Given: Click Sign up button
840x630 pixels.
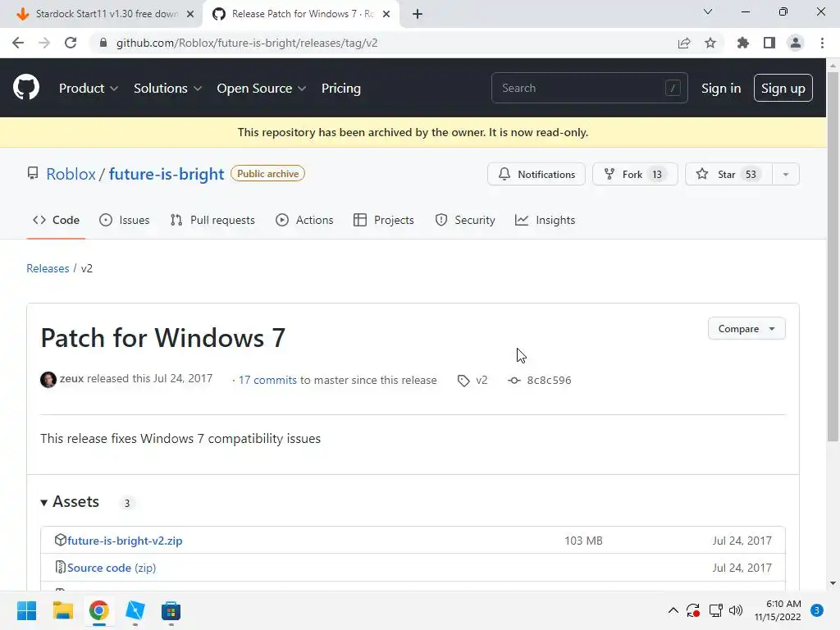Looking at the screenshot, I should [783, 88].
